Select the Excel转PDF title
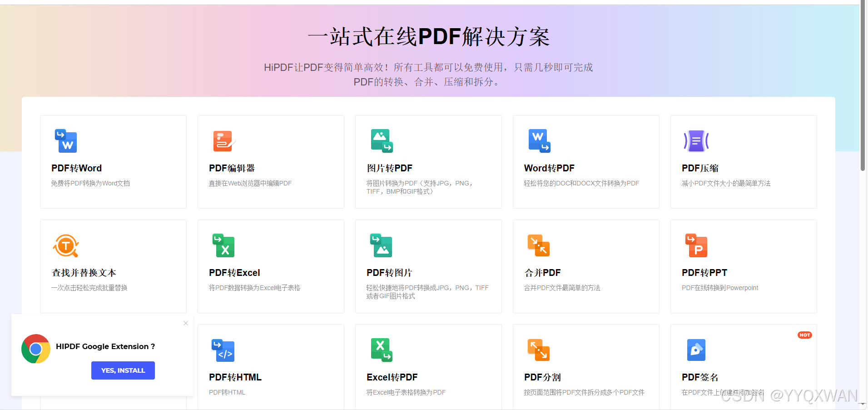Viewport: 868px width, 410px height. pos(392,377)
